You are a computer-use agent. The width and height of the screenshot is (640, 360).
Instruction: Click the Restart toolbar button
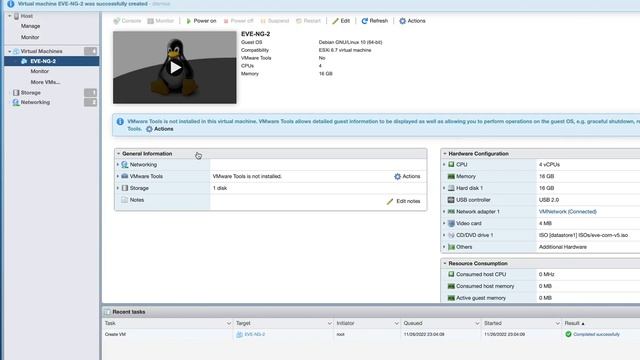pyautogui.click(x=309, y=21)
